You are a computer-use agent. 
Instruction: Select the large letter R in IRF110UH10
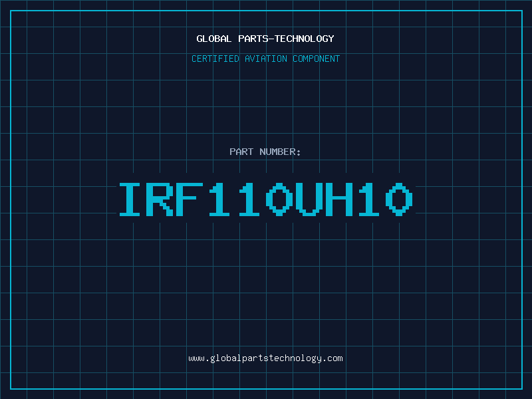coord(160,199)
